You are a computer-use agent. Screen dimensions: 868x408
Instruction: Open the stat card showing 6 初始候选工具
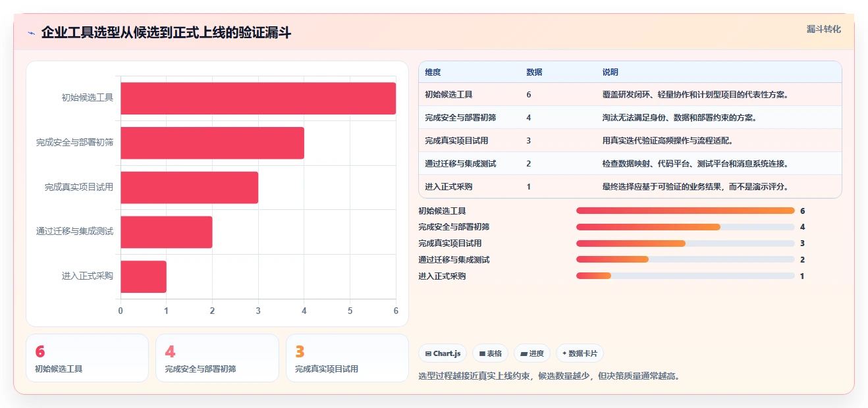pyautogui.click(x=87, y=358)
